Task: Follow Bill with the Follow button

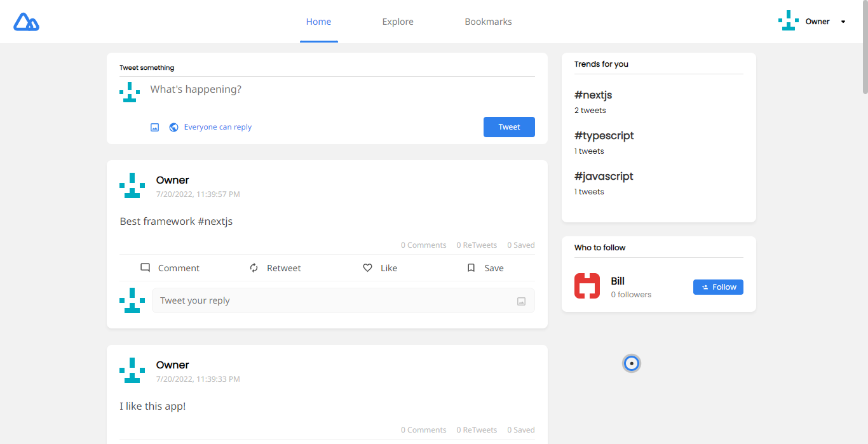Action: (718, 287)
